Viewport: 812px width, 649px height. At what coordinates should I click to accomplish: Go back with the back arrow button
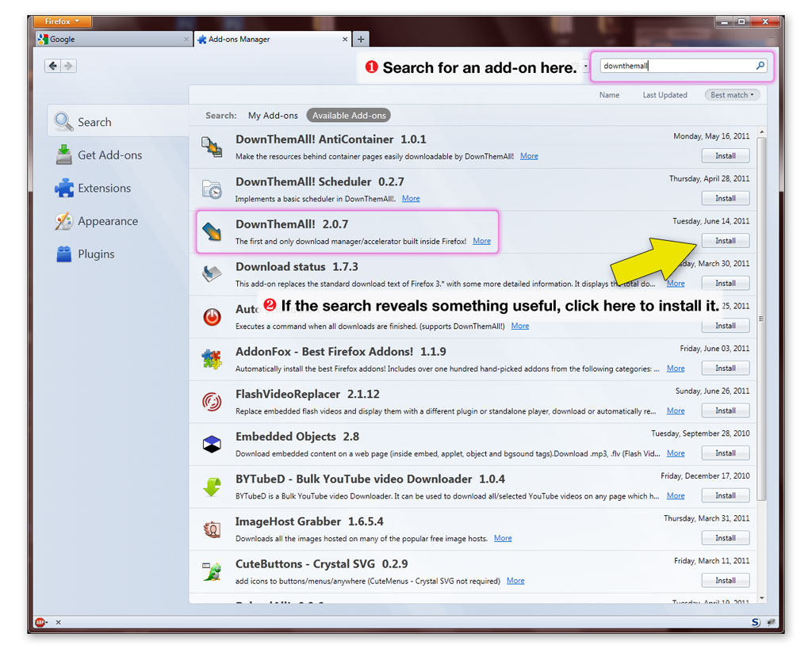click(52, 66)
